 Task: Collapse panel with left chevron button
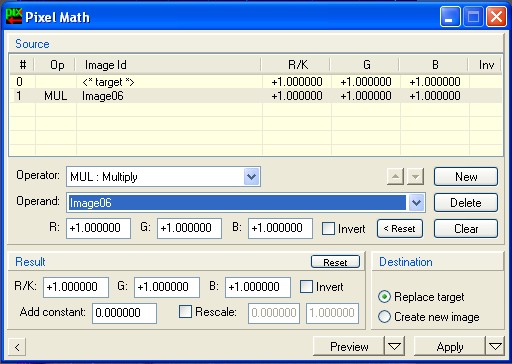(17, 347)
